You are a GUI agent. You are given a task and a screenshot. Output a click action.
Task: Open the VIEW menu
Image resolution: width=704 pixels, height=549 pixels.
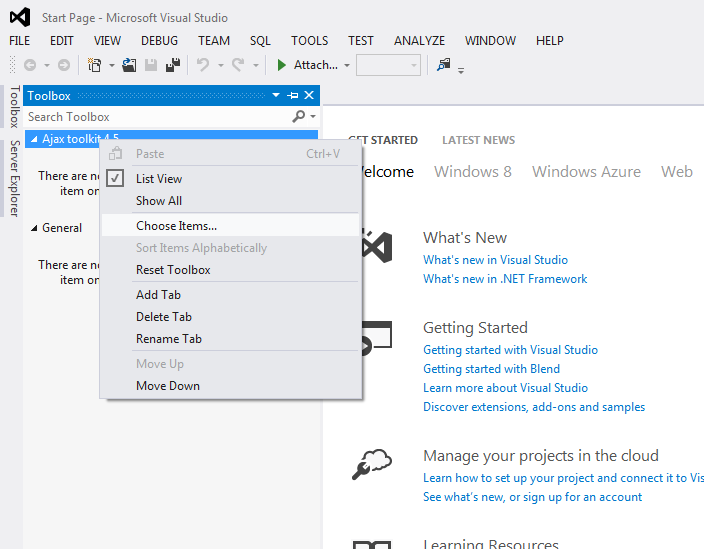tap(107, 41)
